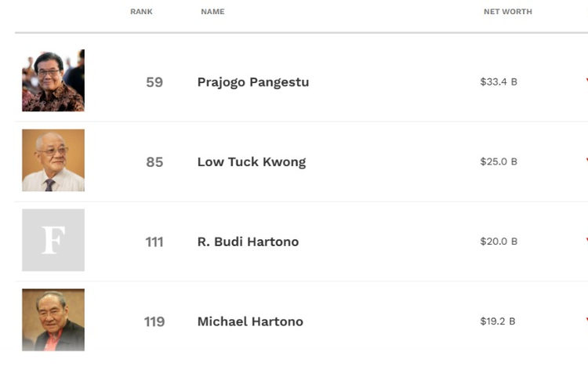Click Low Tuck Kwong's profile photo
The width and height of the screenshot is (588, 392).
[x=53, y=161]
